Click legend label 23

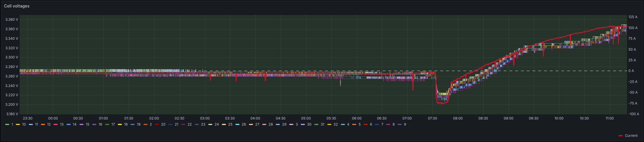[203, 124]
